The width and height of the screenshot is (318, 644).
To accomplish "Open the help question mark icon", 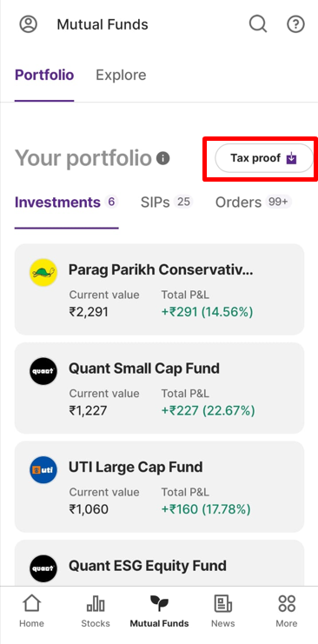I will pyautogui.click(x=295, y=24).
